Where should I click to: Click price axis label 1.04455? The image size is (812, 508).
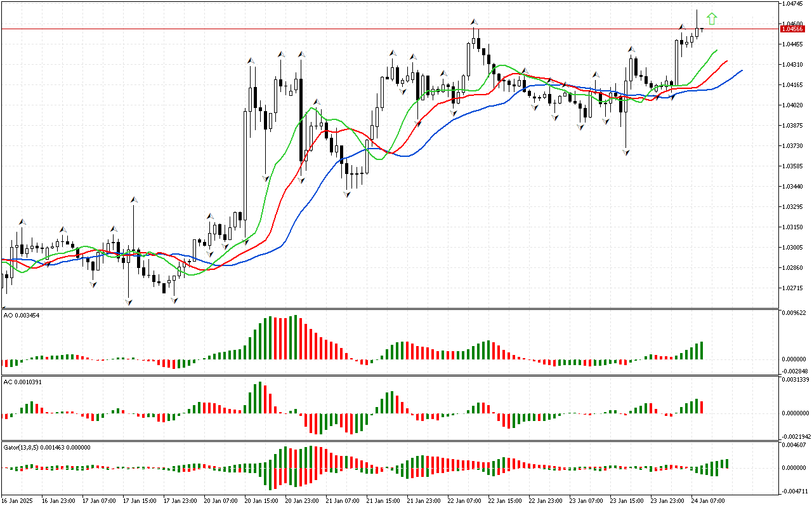coord(793,44)
